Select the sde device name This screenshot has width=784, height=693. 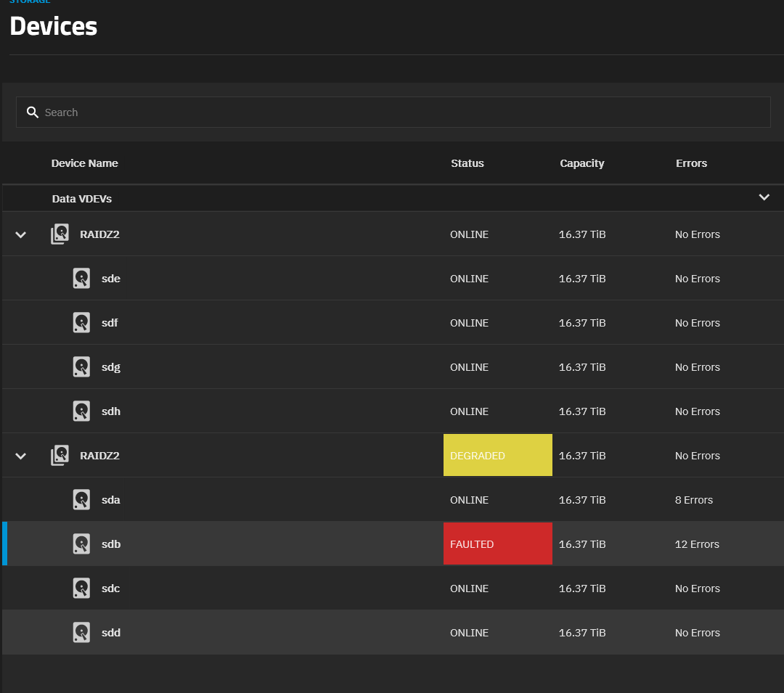pos(111,279)
